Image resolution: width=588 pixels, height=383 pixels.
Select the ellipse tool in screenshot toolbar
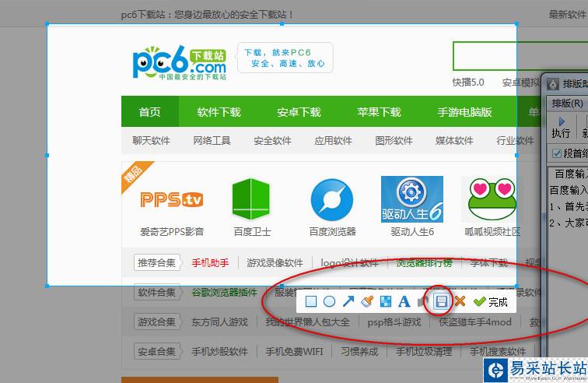click(x=329, y=301)
